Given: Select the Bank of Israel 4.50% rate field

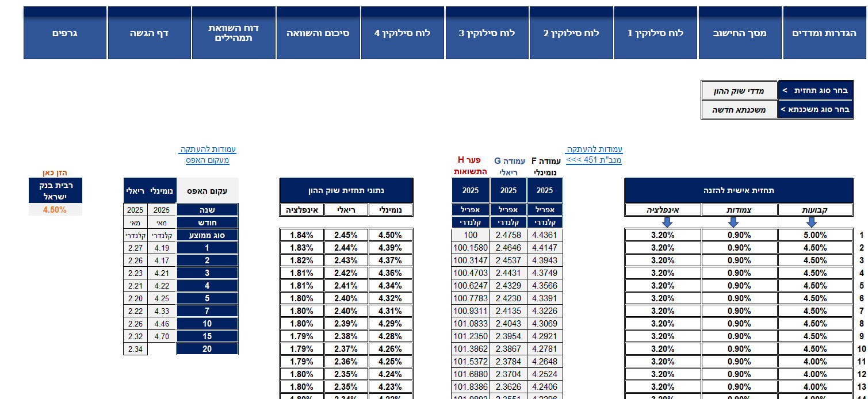Looking at the screenshot, I should tap(55, 210).
